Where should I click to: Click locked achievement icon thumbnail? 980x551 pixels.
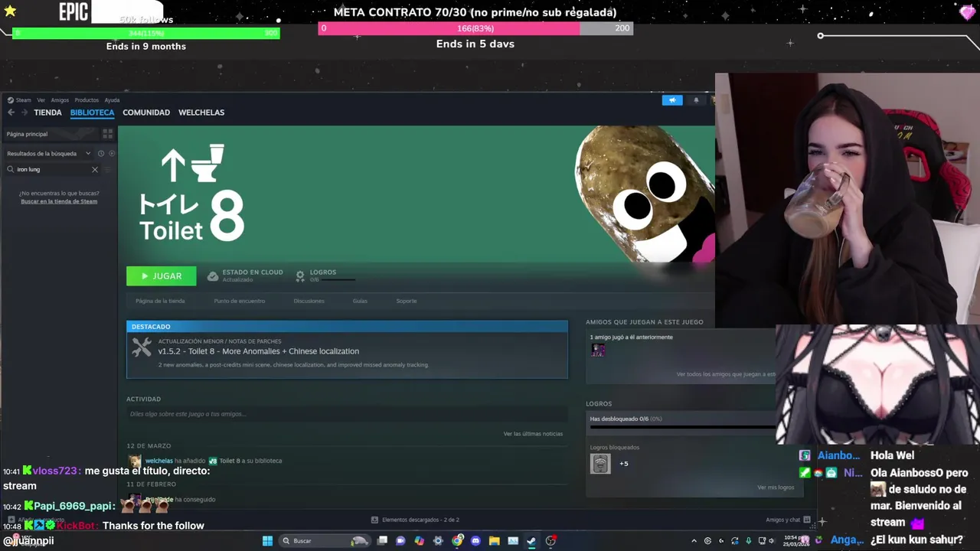pyautogui.click(x=600, y=464)
